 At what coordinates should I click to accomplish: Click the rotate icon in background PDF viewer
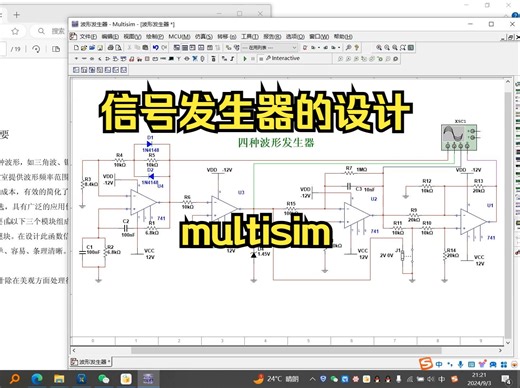click(x=36, y=49)
